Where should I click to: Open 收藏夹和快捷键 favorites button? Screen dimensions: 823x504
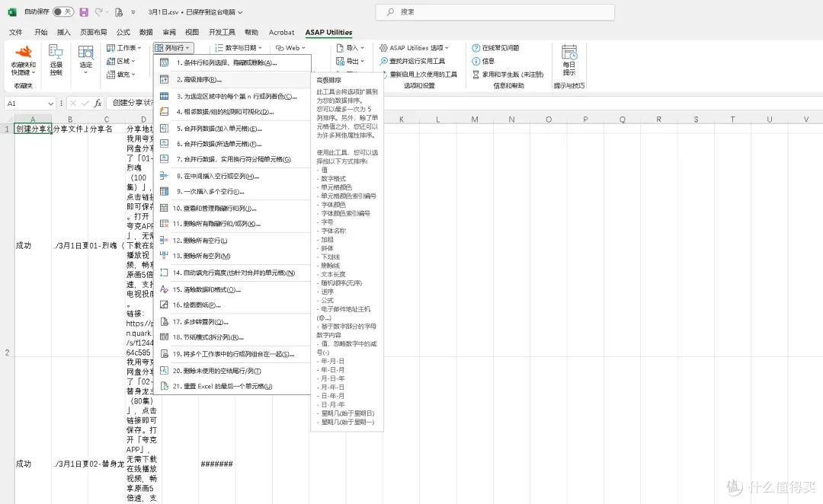click(x=23, y=60)
